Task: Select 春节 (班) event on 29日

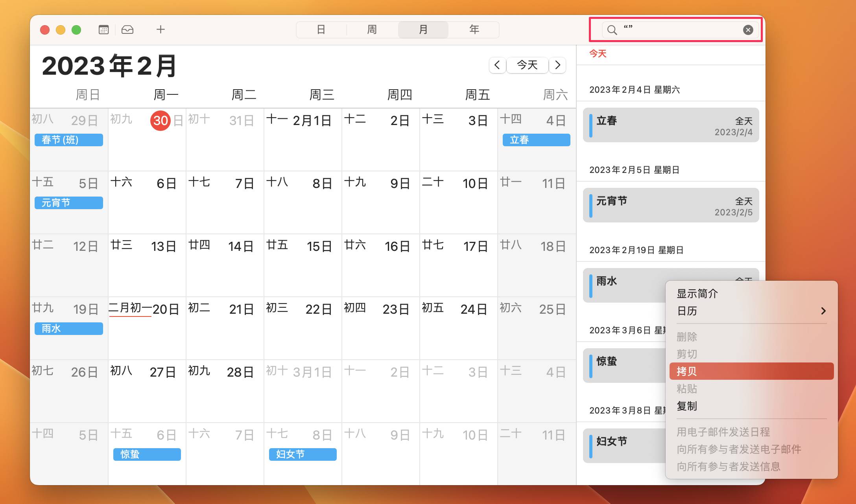Action: [69, 140]
